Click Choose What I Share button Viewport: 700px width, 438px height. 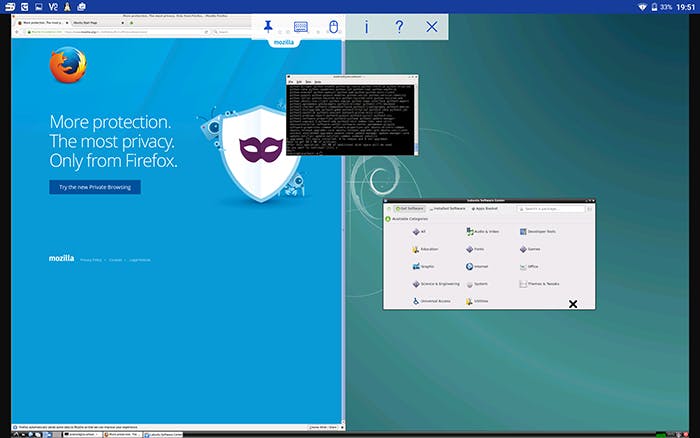point(323,427)
